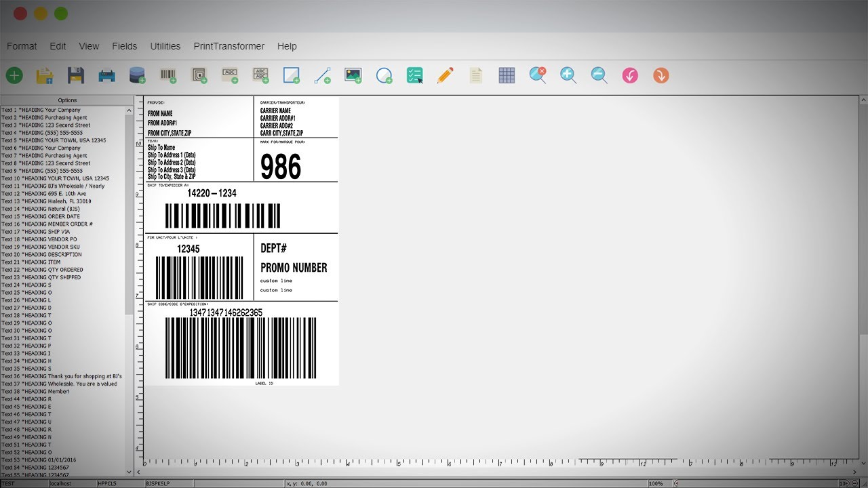
Task: Select Text 18 HEADING VENDOR PO row
Action: [62, 239]
